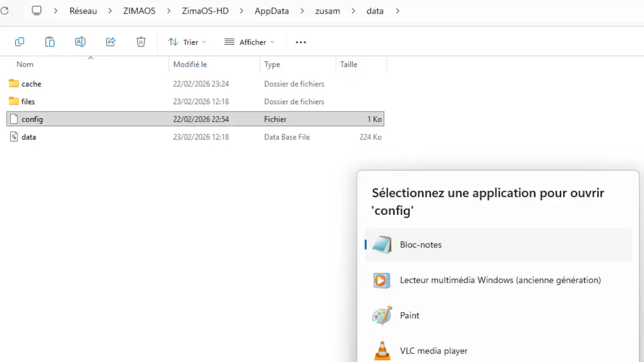Navigate to AppData in the breadcrumb
Image resolution: width=644 pixels, height=362 pixels.
click(272, 11)
